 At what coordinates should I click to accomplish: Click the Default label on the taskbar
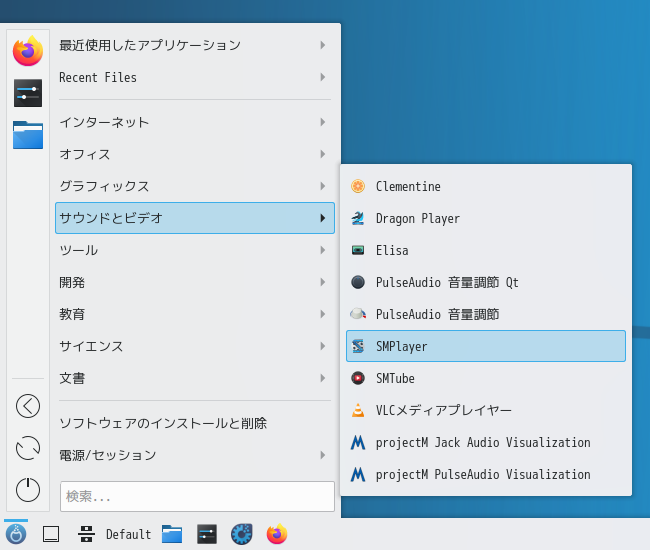click(129, 534)
